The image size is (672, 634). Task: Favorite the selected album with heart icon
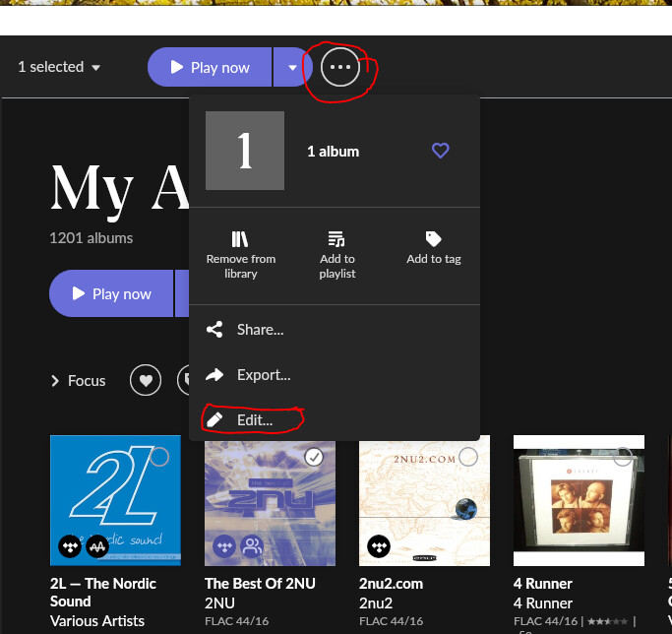(441, 151)
